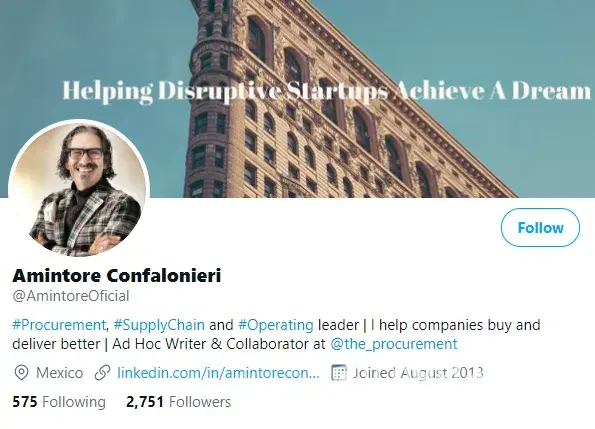This screenshot has height=429, width=595.
Task: Open the #SupplyChain hashtag link
Action: [159, 325]
